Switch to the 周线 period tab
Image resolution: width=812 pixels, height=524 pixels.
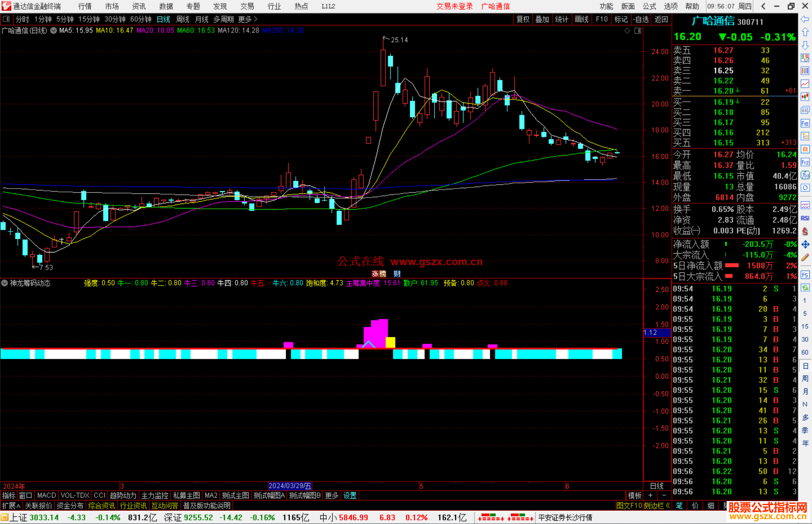183,19
